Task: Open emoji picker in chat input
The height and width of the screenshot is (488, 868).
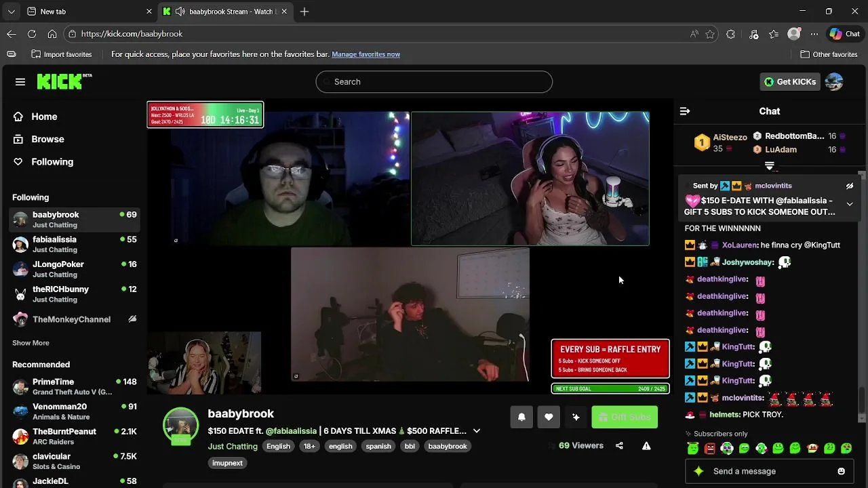Action: pos(842,471)
